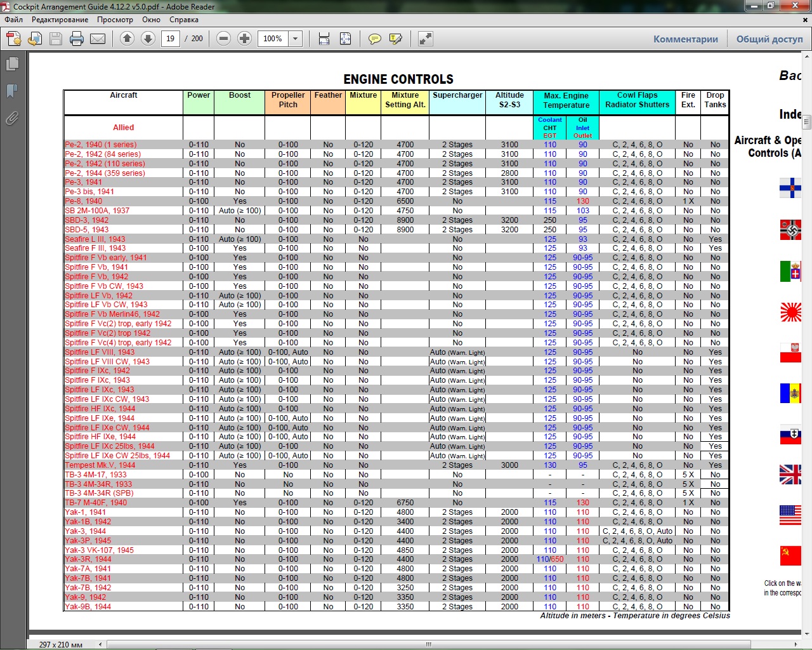Print the document using printer icon
The image size is (812, 650).
pos(77,39)
